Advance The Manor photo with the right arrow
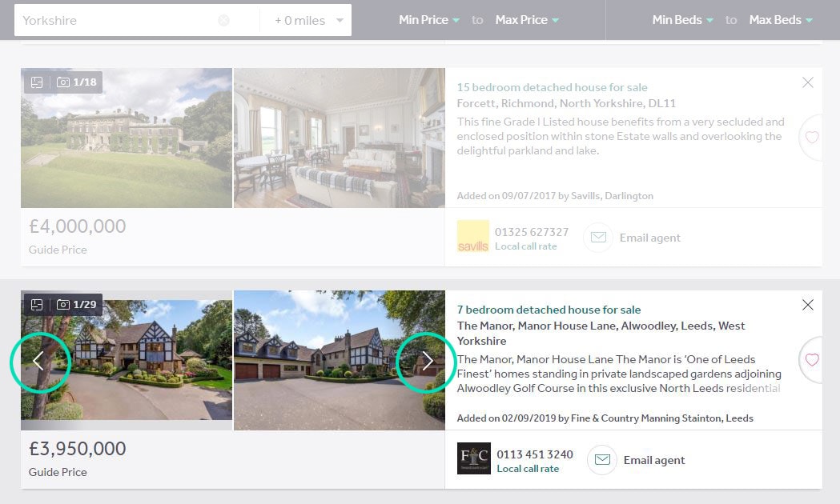This screenshot has height=504, width=840. click(426, 362)
